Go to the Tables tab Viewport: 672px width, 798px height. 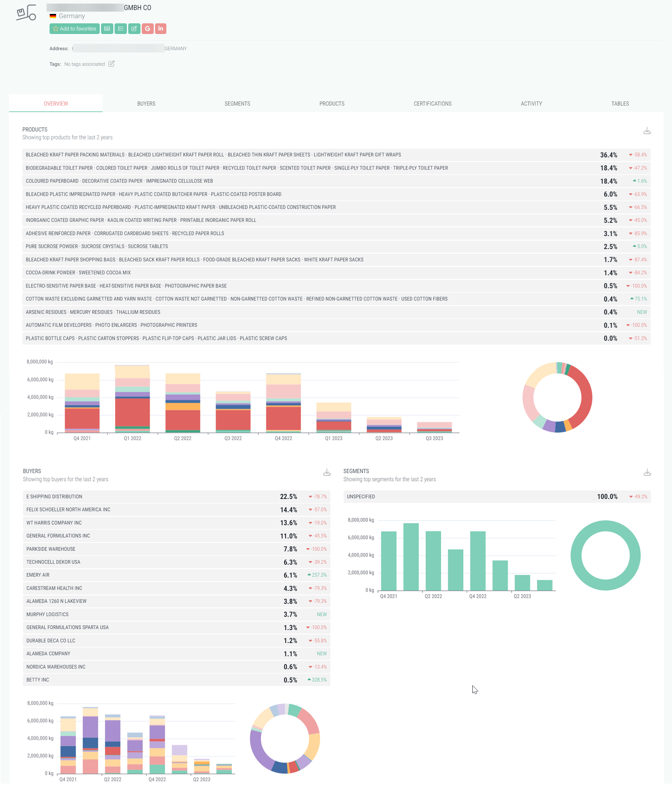[x=620, y=104]
